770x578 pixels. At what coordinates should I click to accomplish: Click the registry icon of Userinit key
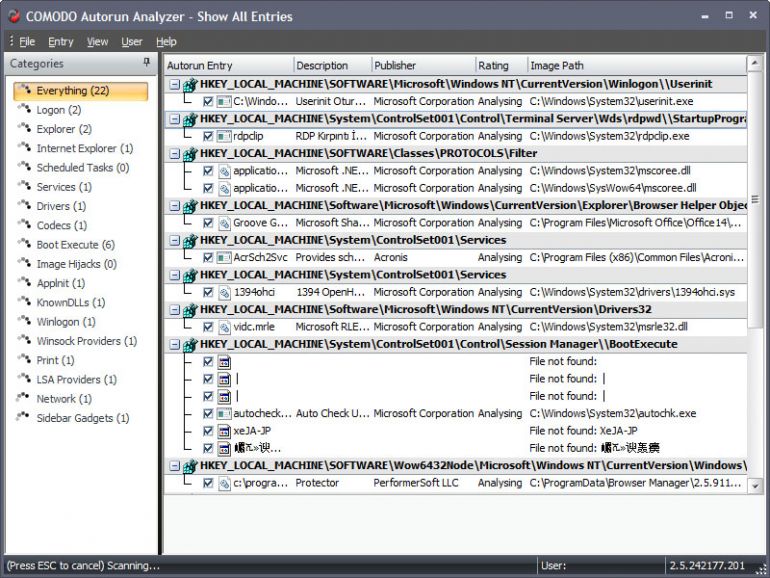pos(189,84)
